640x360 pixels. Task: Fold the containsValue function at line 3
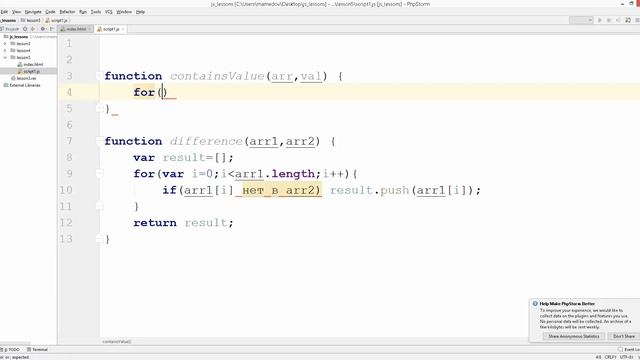(99, 76)
